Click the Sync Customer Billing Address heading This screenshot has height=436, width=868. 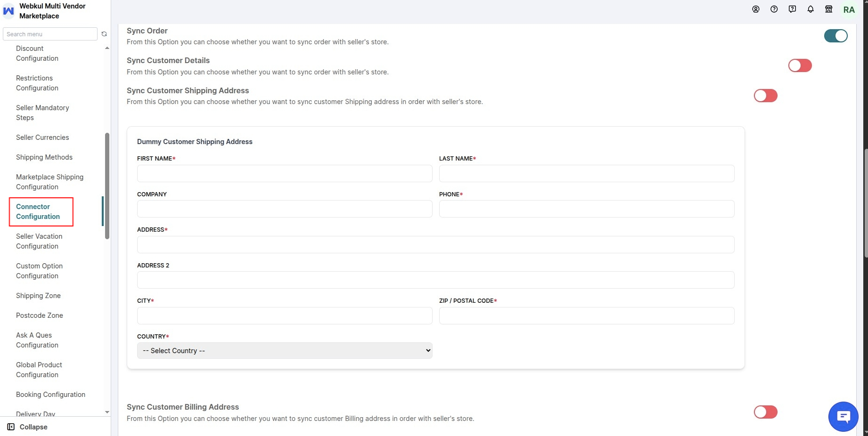point(183,407)
